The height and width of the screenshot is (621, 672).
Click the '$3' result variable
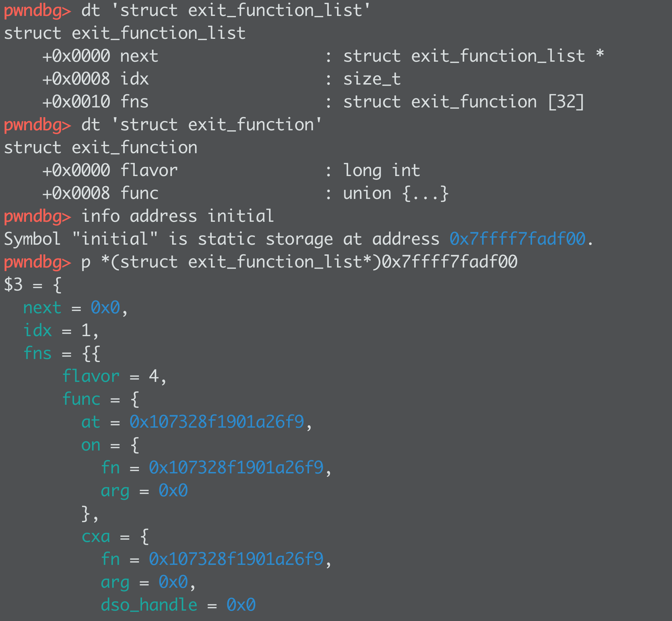tap(13, 285)
